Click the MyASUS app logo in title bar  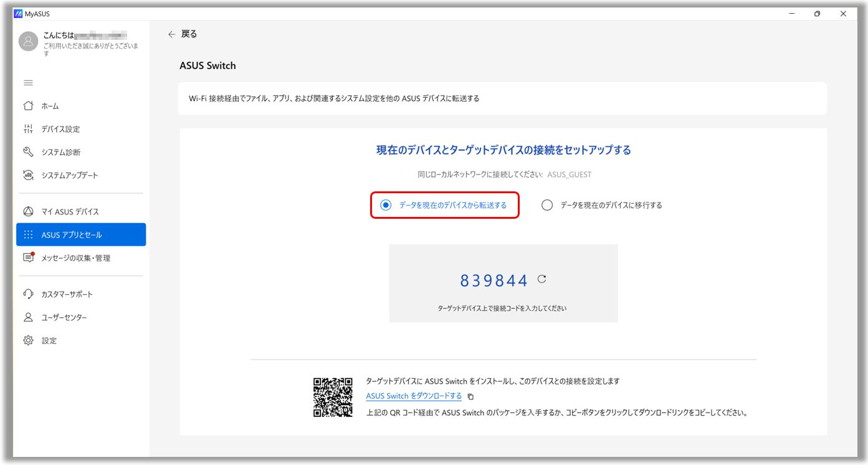(17, 14)
